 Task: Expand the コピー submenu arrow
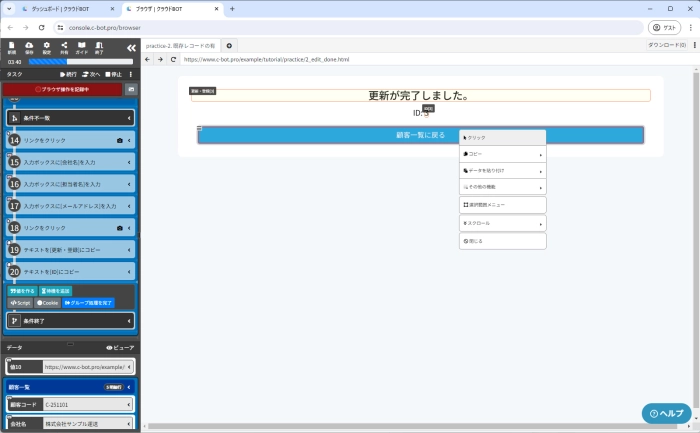pyautogui.click(x=541, y=155)
